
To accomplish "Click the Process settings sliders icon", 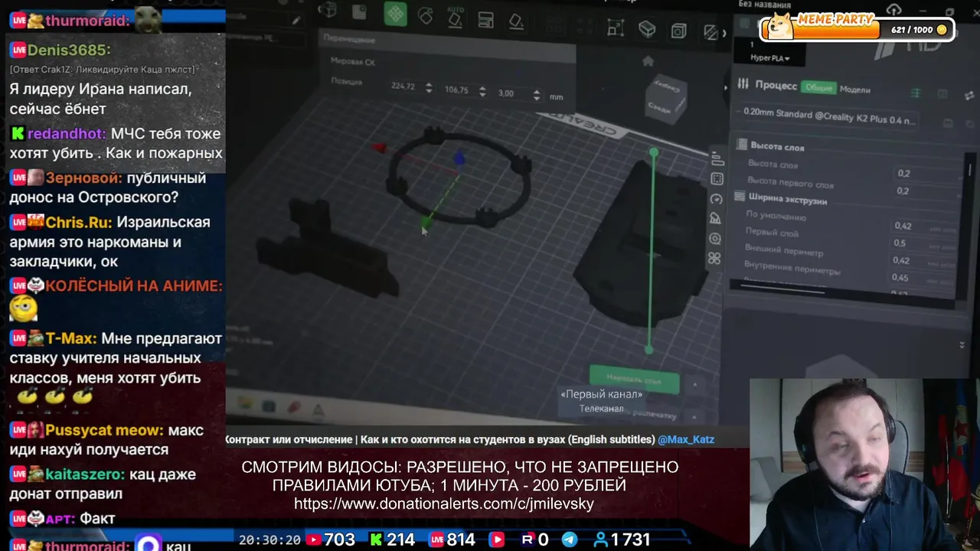I will pos(743,84).
